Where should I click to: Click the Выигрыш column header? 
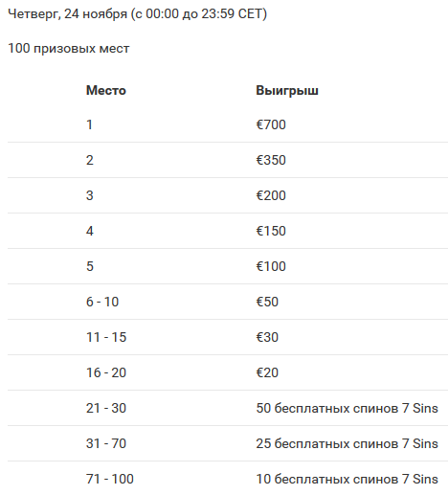[x=287, y=90]
